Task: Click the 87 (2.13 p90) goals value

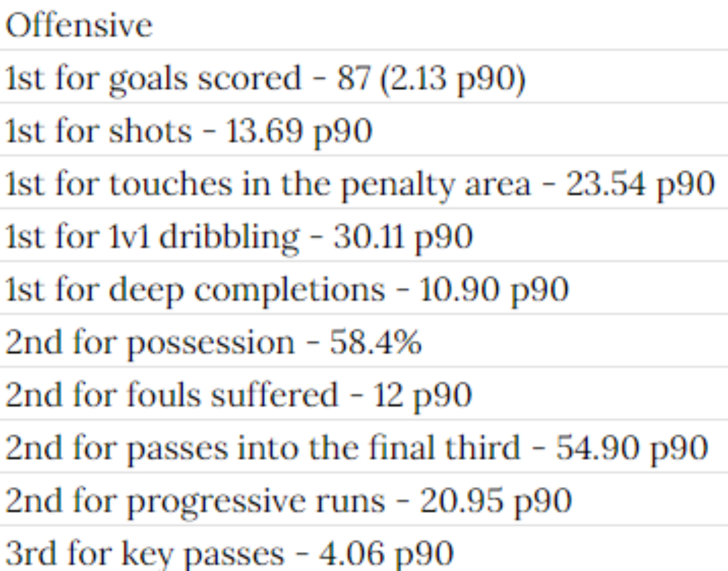Action: coord(431,79)
